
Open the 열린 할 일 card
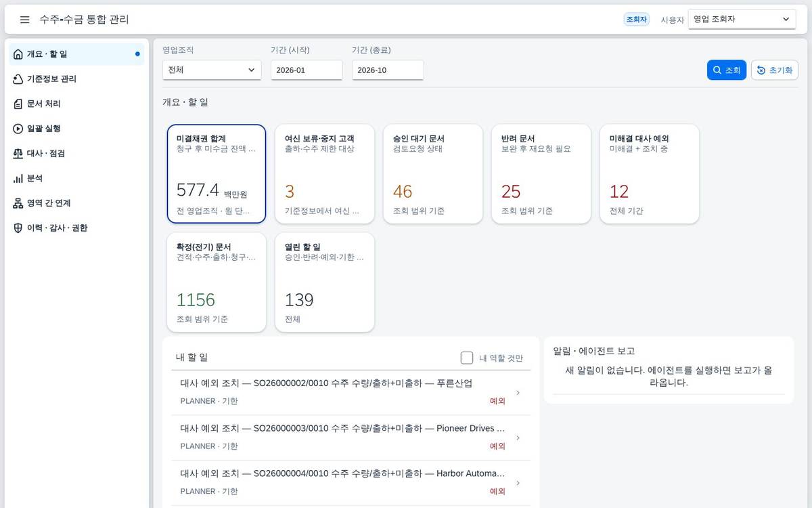(x=325, y=282)
